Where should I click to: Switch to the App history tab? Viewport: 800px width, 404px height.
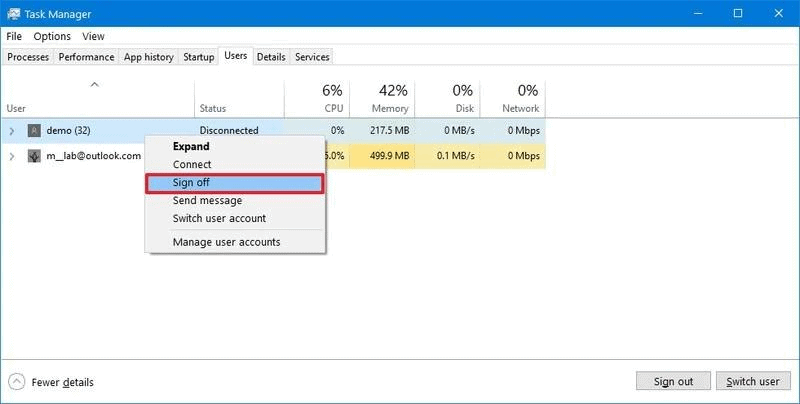148,57
